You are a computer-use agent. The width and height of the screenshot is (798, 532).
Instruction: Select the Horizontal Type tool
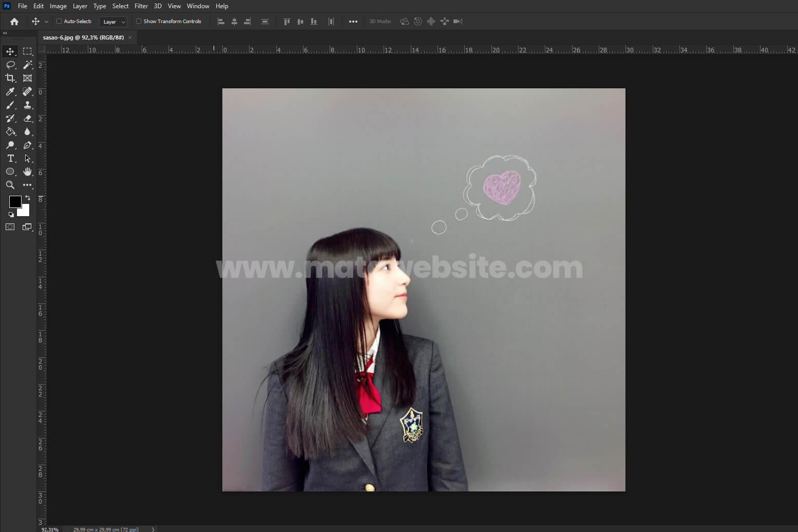coord(10,158)
